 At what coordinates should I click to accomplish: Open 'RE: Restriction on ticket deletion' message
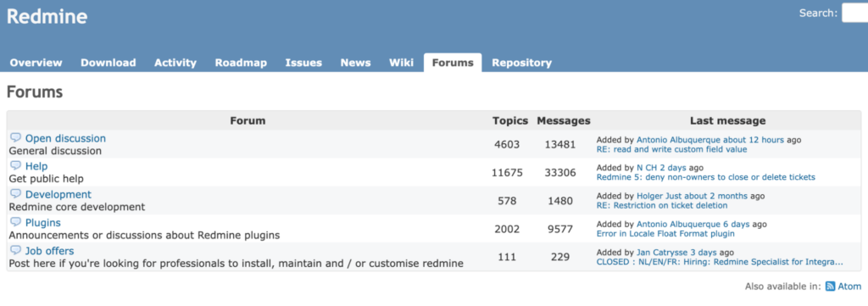(x=662, y=205)
